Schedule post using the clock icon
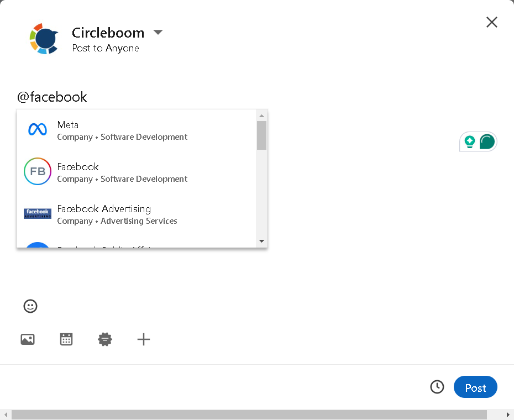This screenshot has width=514, height=420. (x=437, y=387)
